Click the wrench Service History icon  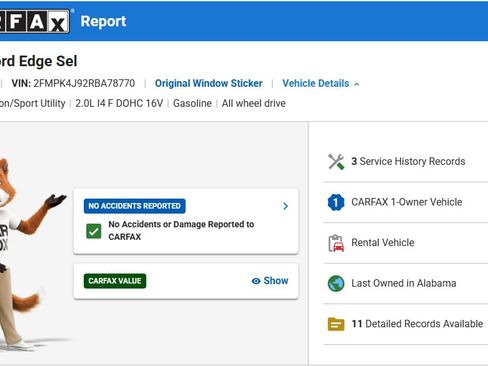336,162
